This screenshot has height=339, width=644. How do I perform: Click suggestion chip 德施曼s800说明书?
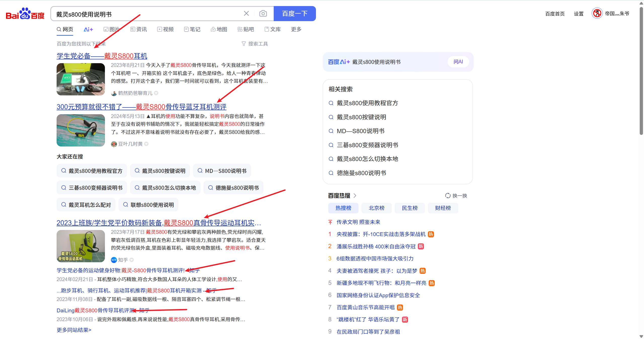point(233,188)
